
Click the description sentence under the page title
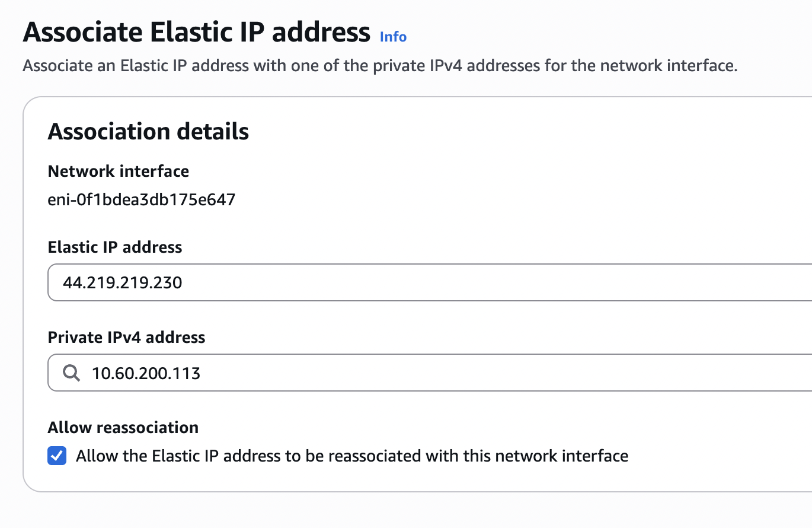380,65
